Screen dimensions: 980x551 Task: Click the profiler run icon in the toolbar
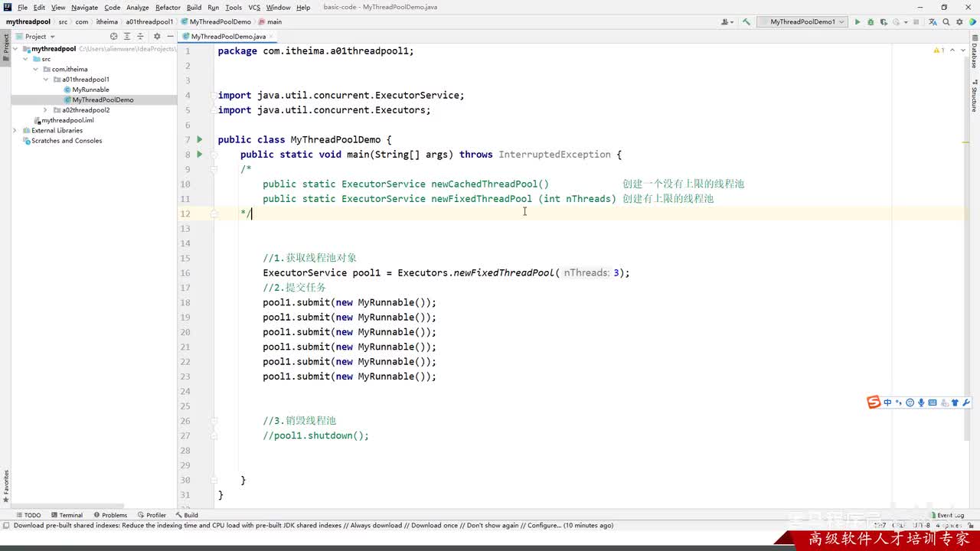tap(897, 22)
